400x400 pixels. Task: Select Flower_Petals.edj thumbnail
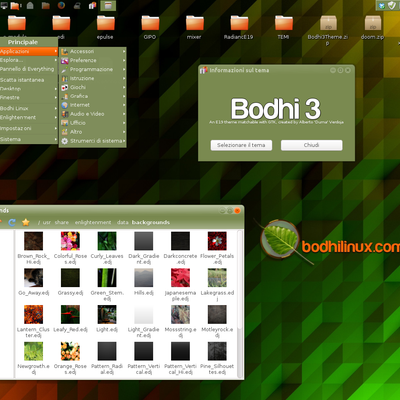click(217, 241)
